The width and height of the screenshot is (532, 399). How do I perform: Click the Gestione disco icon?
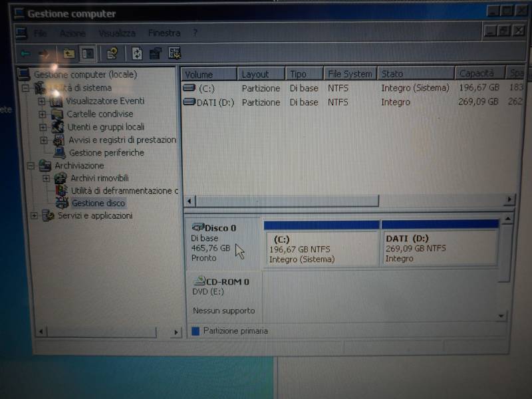[62, 203]
